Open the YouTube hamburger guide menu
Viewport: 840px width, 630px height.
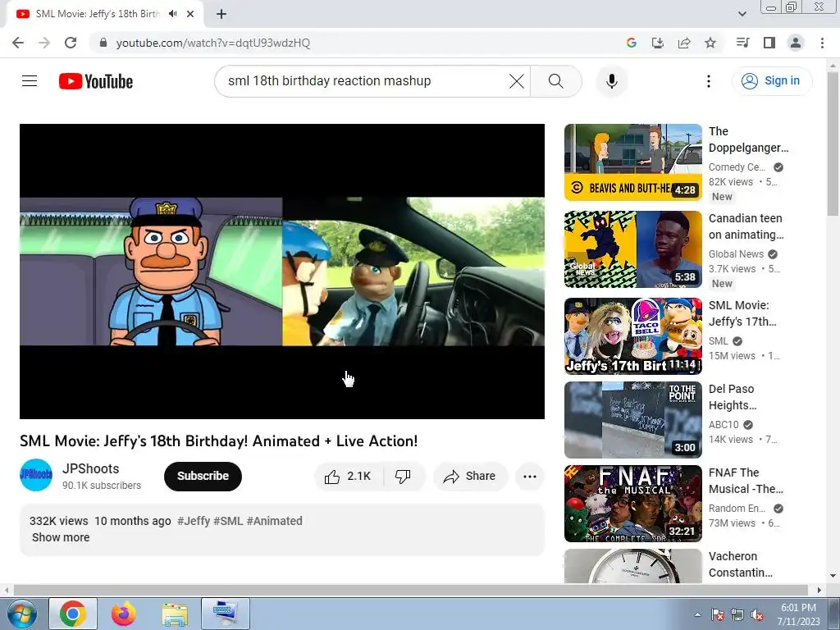tap(30, 81)
